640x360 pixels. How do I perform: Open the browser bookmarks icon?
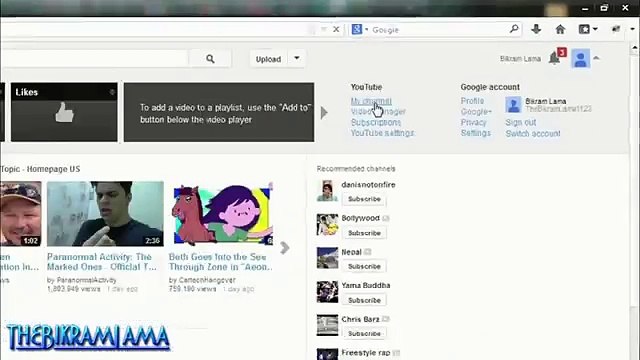pyautogui.click(x=584, y=29)
